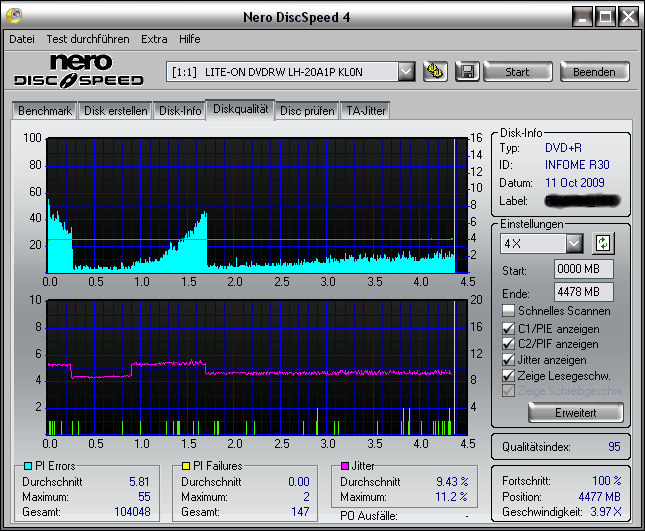Switch to the Disk-Info tab
Viewport: 645px width, 531px height.
click(x=180, y=111)
